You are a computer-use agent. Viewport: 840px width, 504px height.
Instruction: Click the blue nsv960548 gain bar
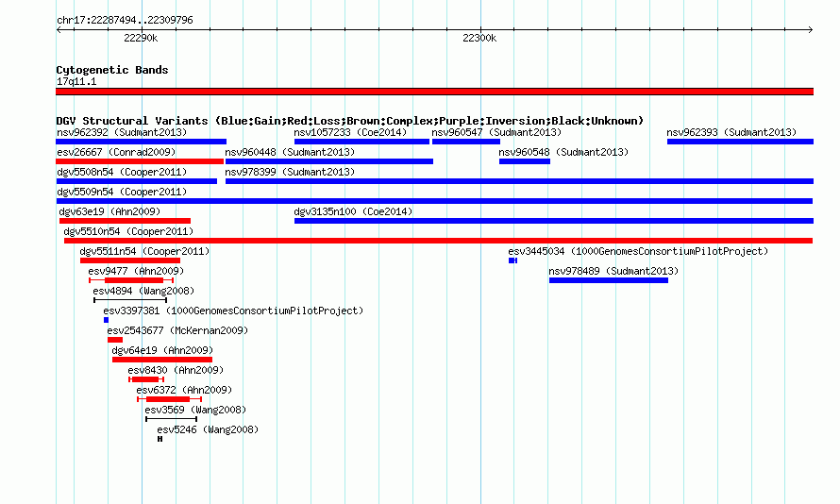coord(525,161)
